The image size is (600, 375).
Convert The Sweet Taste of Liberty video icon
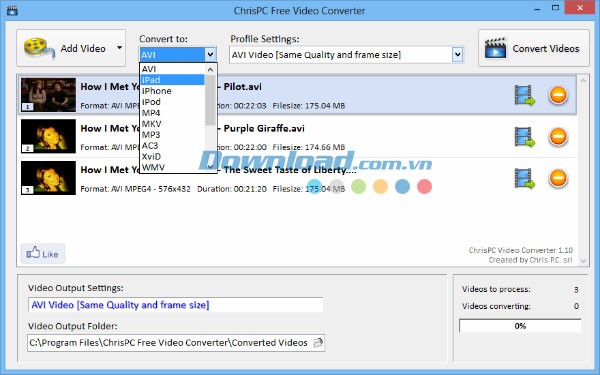coord(524,178)
